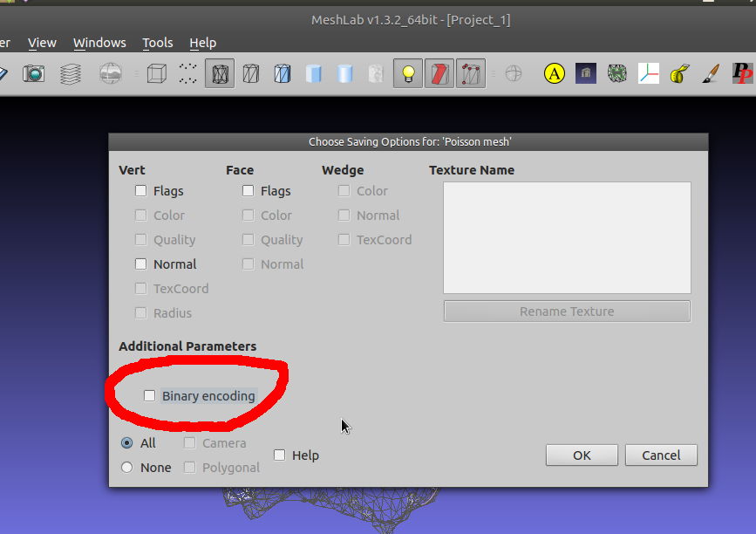Click the Polygonal checkbox
Viewport: 756px width, 534px height.
point(189,467)
